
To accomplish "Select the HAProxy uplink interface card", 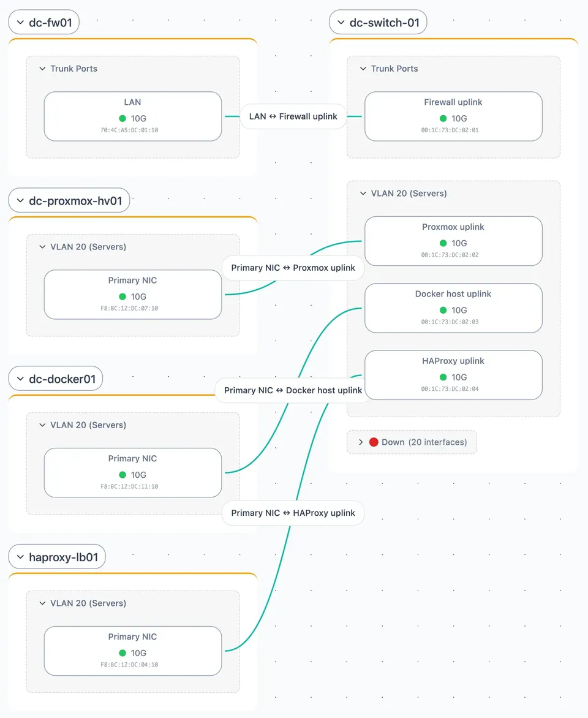I will [453, 375].
